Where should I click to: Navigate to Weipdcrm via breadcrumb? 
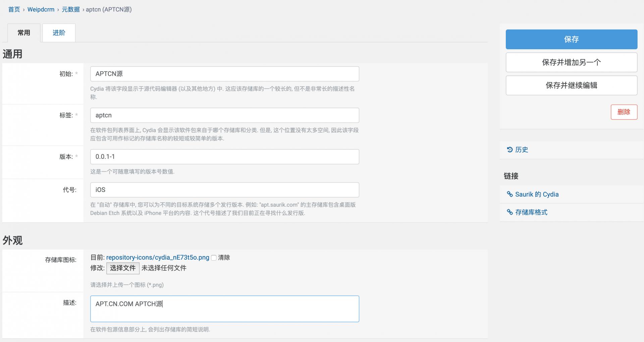coord(41,9)
